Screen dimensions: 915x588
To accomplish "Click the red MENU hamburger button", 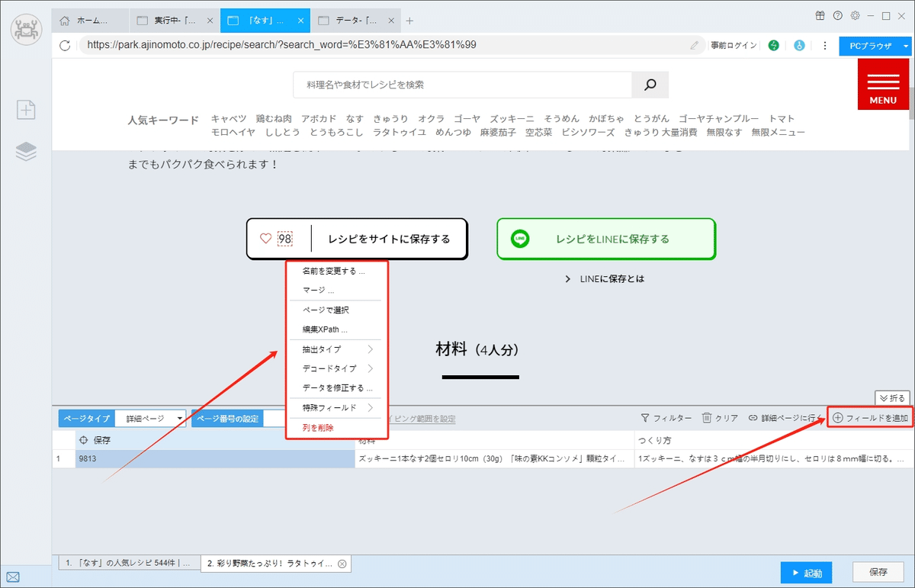I will (x=883, y=84).
